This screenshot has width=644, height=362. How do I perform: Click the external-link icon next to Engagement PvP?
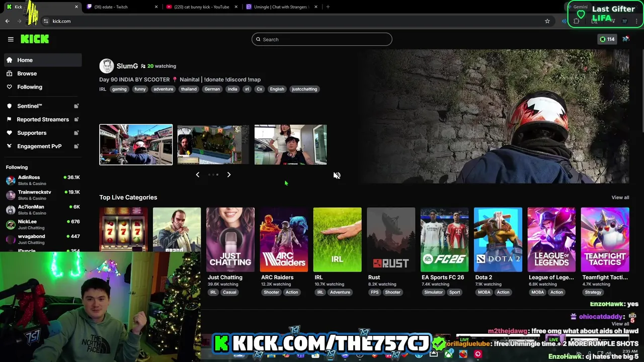coord(76,146)
